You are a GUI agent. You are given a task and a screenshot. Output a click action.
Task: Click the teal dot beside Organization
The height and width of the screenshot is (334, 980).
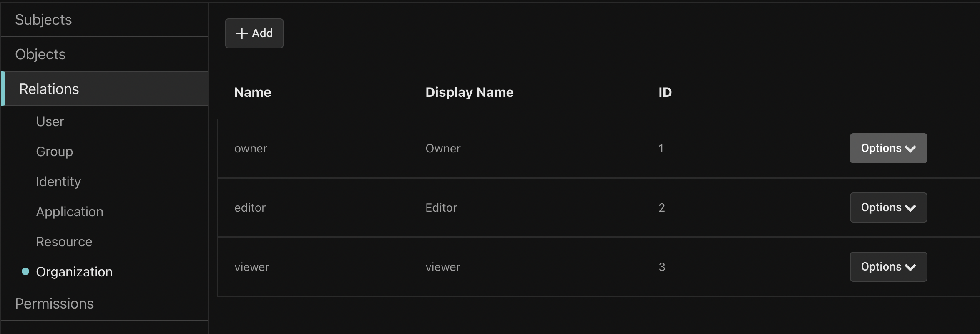point(25,272)
